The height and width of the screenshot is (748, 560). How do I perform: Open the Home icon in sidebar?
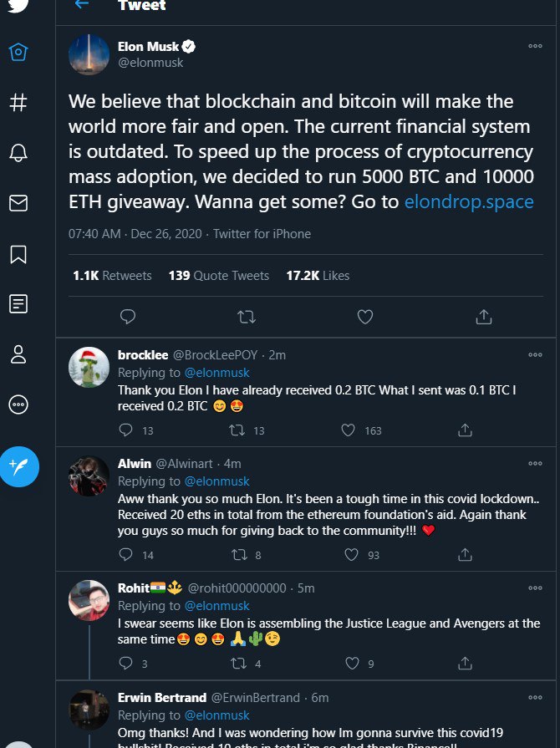tap(18, 53)
